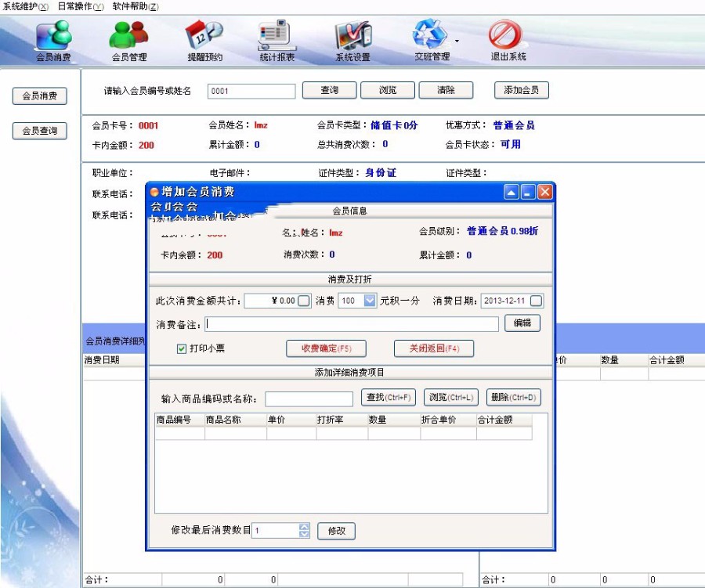
Task: Focus the member number search field
Action: (251, 92)
